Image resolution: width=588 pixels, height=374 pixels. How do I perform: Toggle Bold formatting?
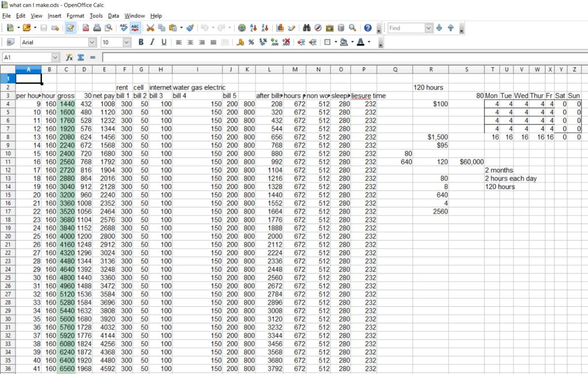click(x=141, y=42)
